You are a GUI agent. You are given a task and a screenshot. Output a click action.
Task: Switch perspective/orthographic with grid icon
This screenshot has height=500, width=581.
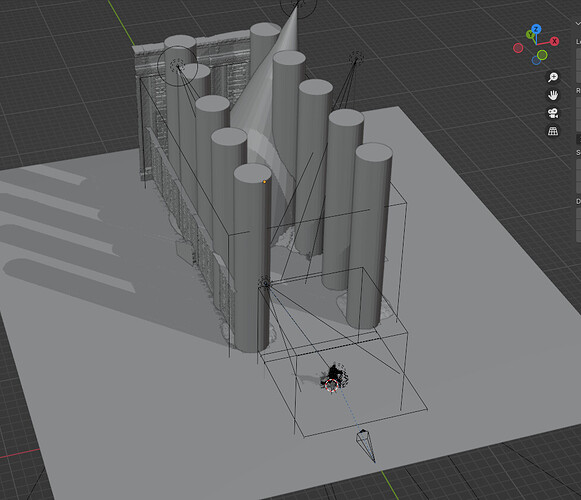553,131
